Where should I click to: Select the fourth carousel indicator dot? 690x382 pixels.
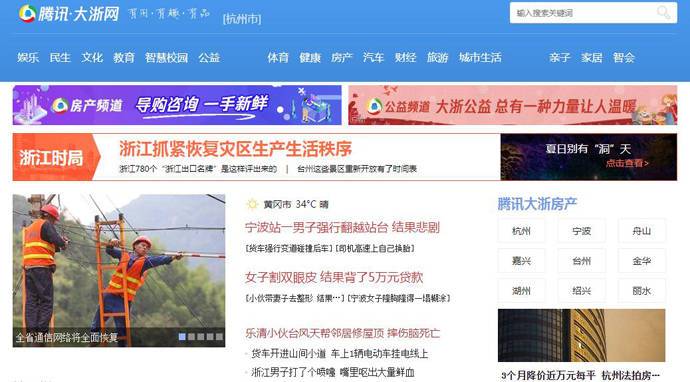[x=210, y=337]
